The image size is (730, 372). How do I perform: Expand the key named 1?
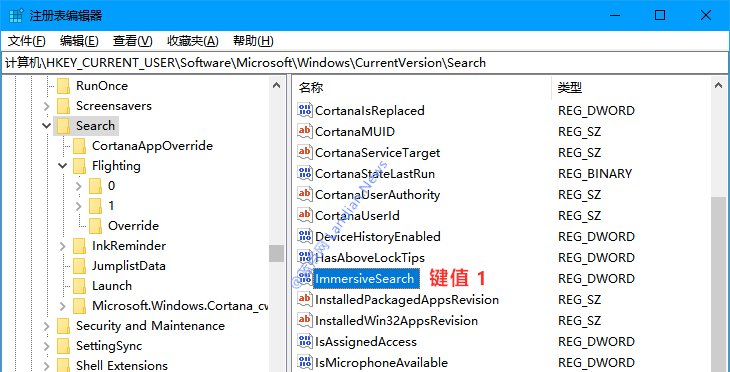[x=78, y=207]
